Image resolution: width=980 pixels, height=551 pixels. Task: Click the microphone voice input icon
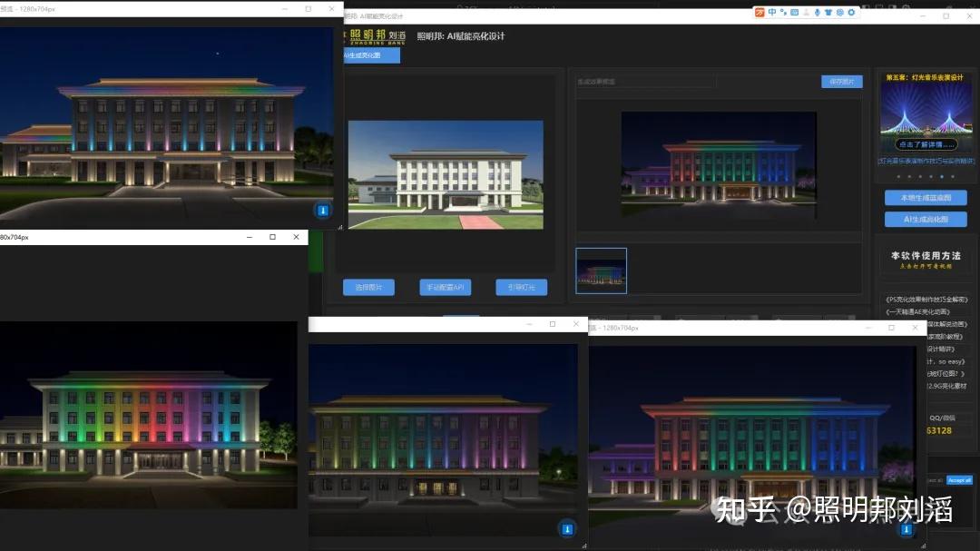click(818, 13)
